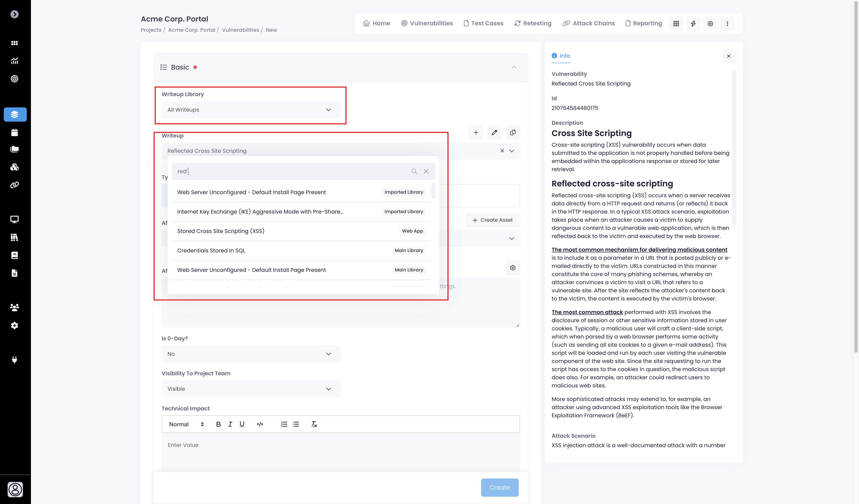Click the bold formatting icon
Image resolution: width=859 pixels, height=504 pixels.
218,424
